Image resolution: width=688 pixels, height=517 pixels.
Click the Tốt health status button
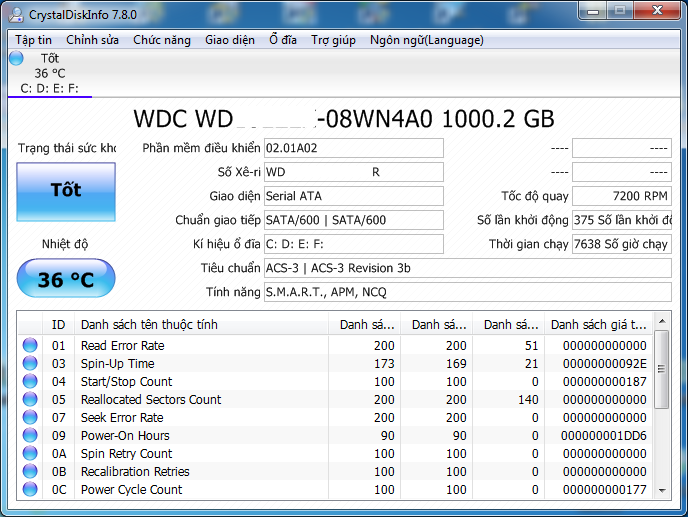[66, 191]
